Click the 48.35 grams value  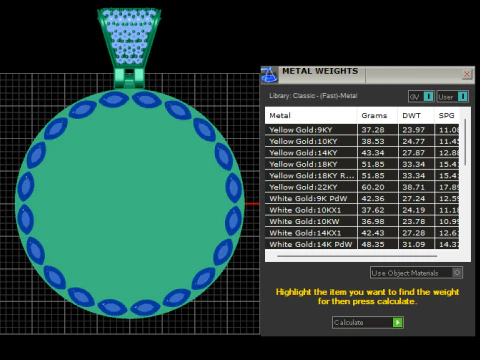tap(373, 244)
